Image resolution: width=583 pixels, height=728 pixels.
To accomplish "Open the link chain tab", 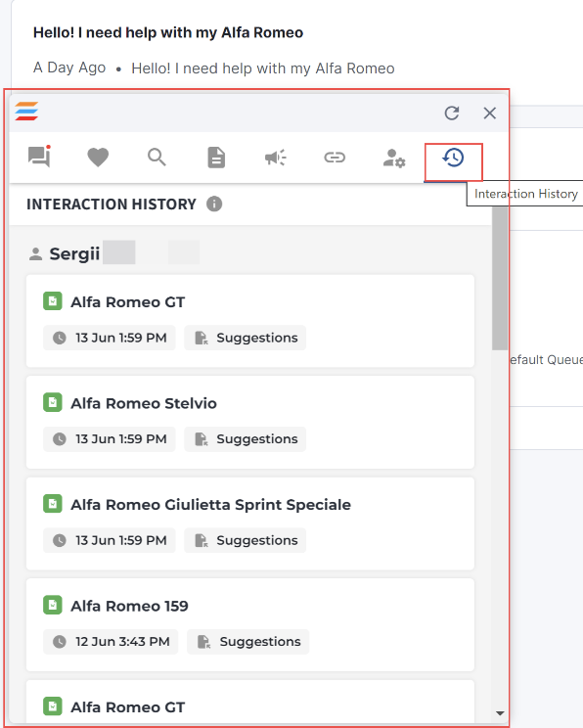I will click(335, 158).
